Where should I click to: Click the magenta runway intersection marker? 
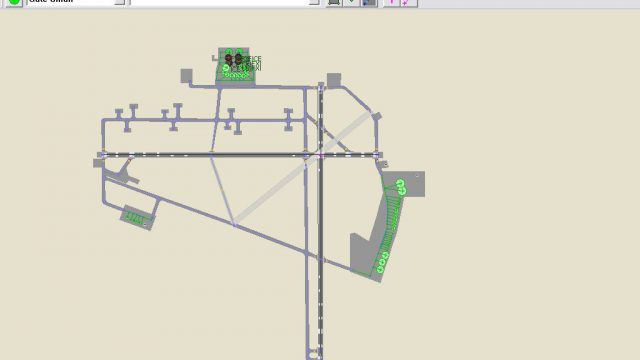pyautogui.click(x=321, y=155)
